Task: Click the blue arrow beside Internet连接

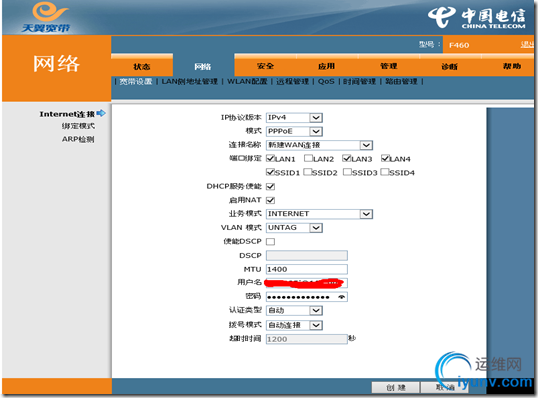Action: pyautogui.click(x=101, y=113)
